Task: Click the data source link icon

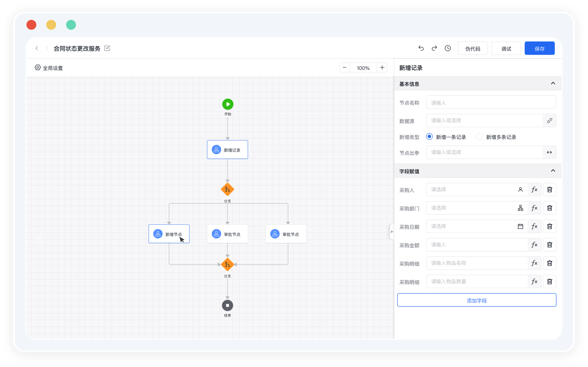Action: coord(550,121)
